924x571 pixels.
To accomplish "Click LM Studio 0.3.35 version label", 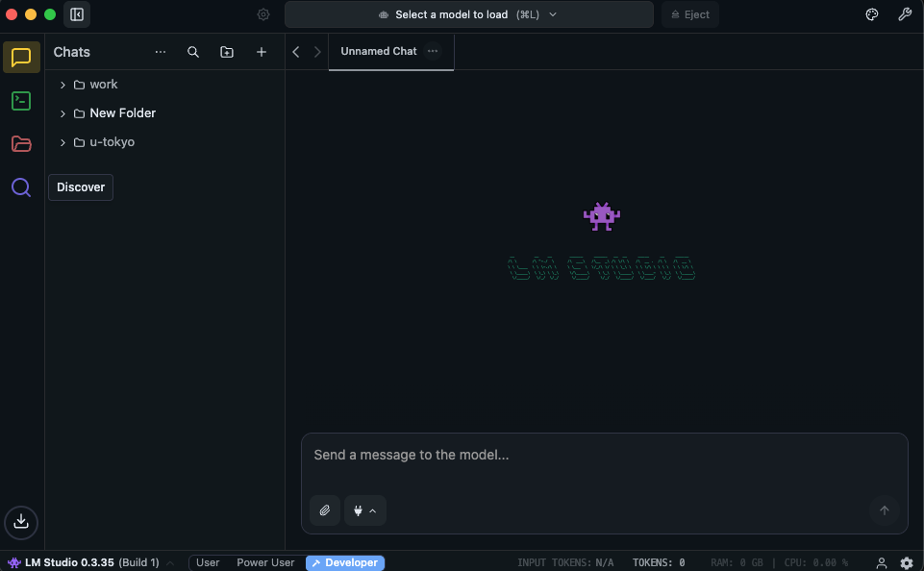I will [x=69, y=562].
